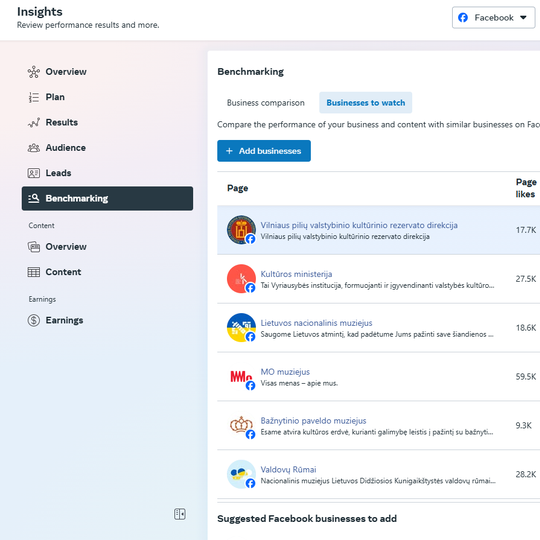Click the Valdovų Rūmai page avatar
Image resolution: width=540 pixels, height=540 pixels.
(241, 474)
